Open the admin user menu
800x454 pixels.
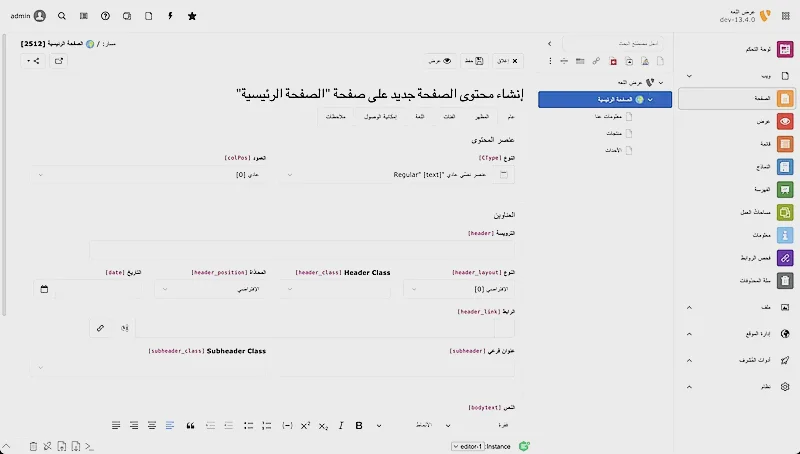[x=28, y=16]
